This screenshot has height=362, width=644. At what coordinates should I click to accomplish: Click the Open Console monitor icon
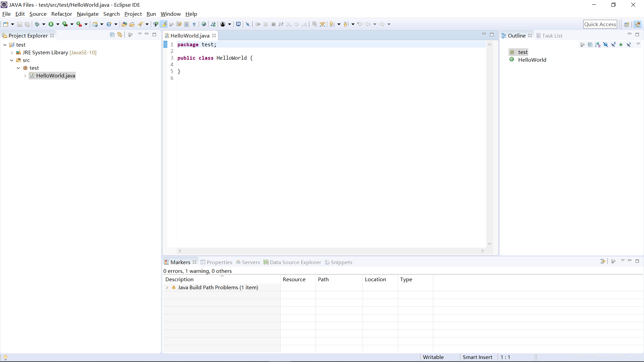[238, 24]
